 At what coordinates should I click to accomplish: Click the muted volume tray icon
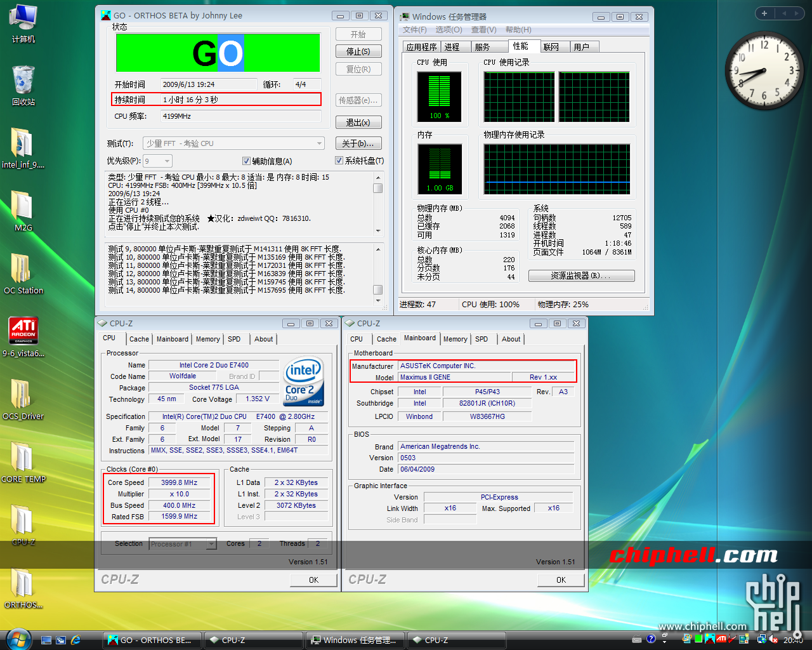coord(773,639)
